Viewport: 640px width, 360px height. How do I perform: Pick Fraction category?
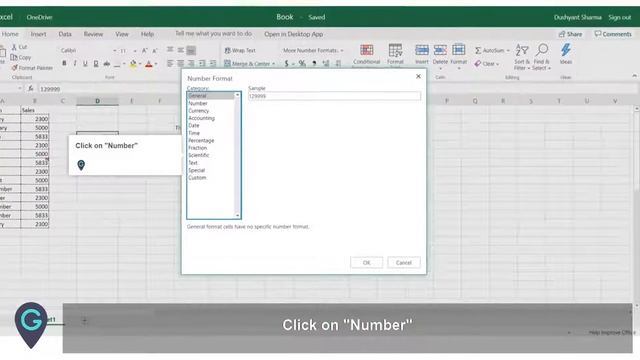(198, 148)
